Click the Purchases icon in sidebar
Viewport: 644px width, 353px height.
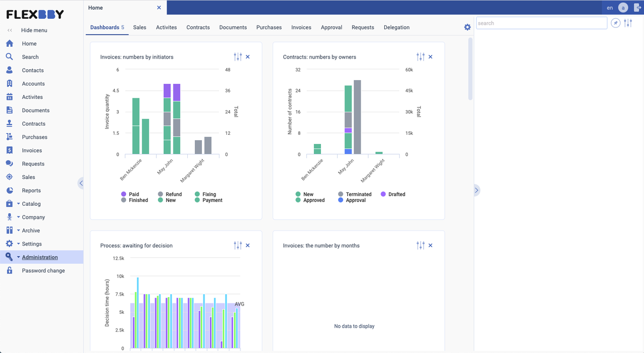tap(9, 137)
